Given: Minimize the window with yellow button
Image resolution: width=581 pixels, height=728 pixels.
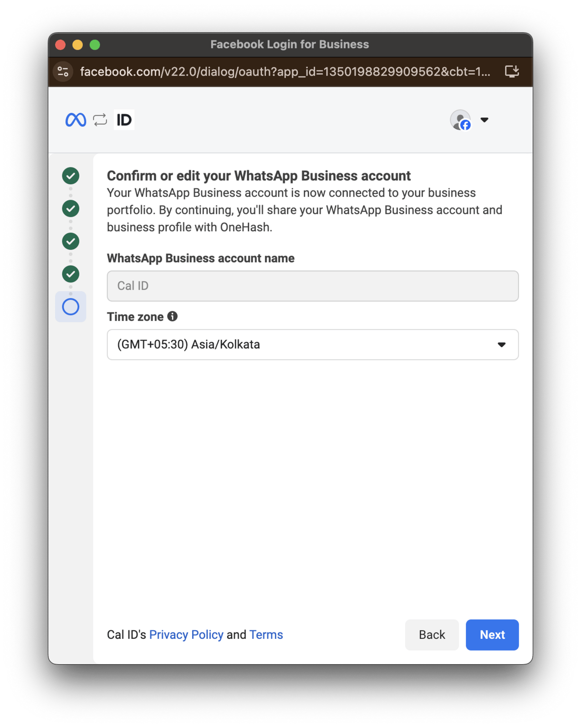Looking at the screenshot, I should (78, 45).
